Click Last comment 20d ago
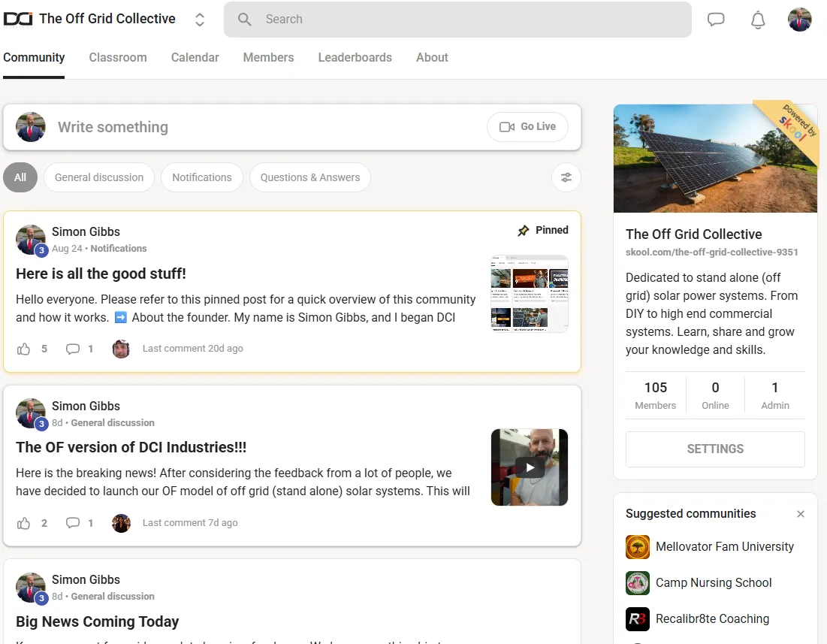 click(192, 348)
